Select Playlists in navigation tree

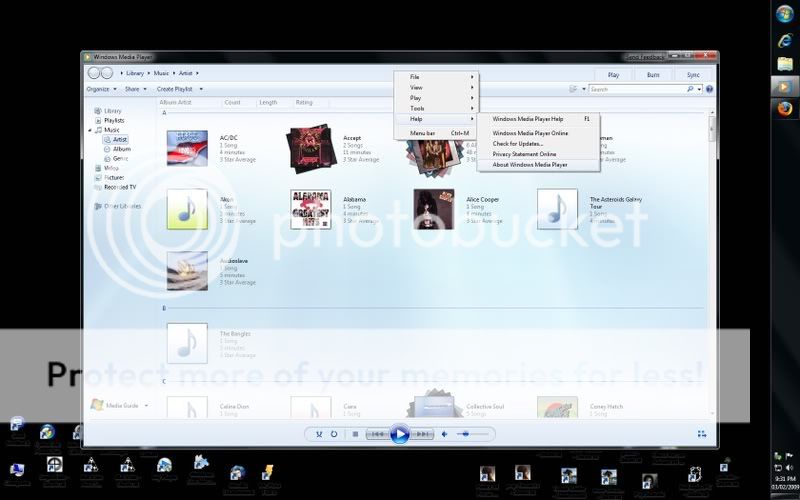pos(110,120)
